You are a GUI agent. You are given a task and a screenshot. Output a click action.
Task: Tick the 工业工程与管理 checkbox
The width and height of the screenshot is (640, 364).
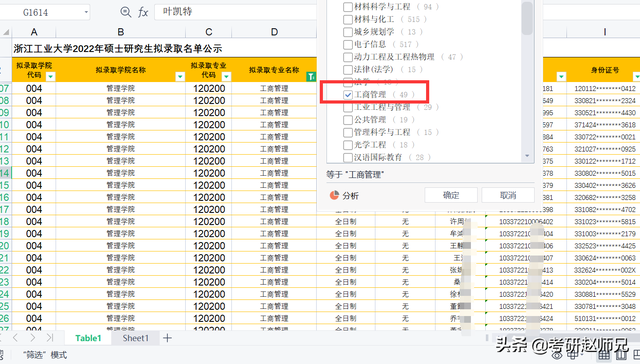point(348,107)
